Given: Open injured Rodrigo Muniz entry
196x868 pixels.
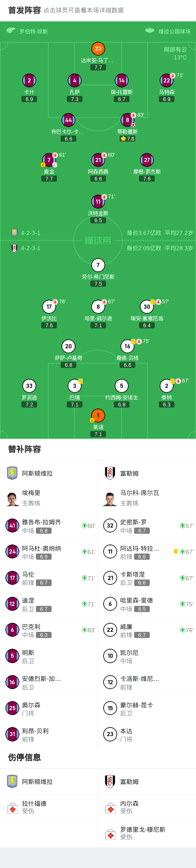Looking at the screenshot, I should pos(147,834).
